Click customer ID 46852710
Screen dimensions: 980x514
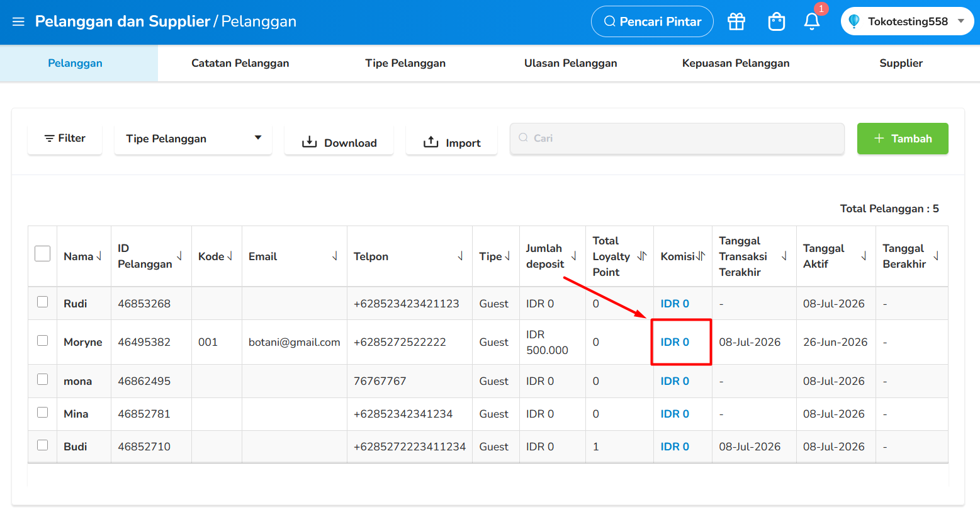click(144, 447)
